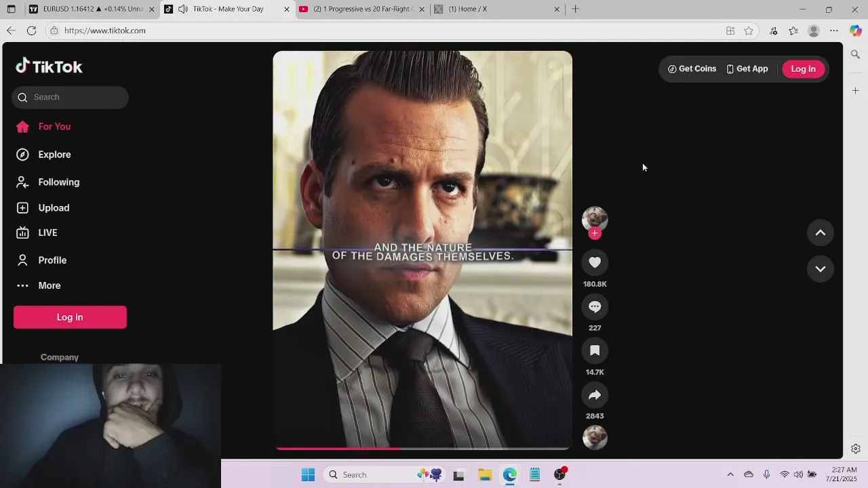
Task: Open Task View on taskbar
Action: [x=458, y=475]
